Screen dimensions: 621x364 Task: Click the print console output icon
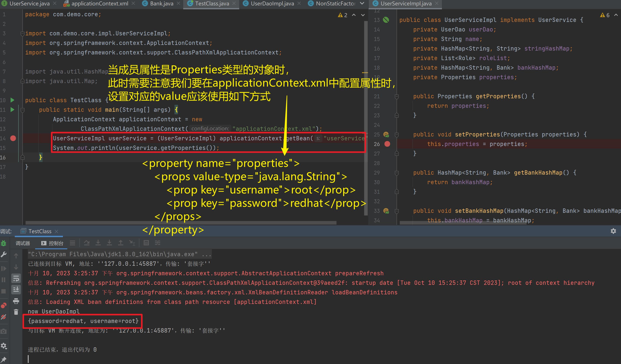click(16, 301)
